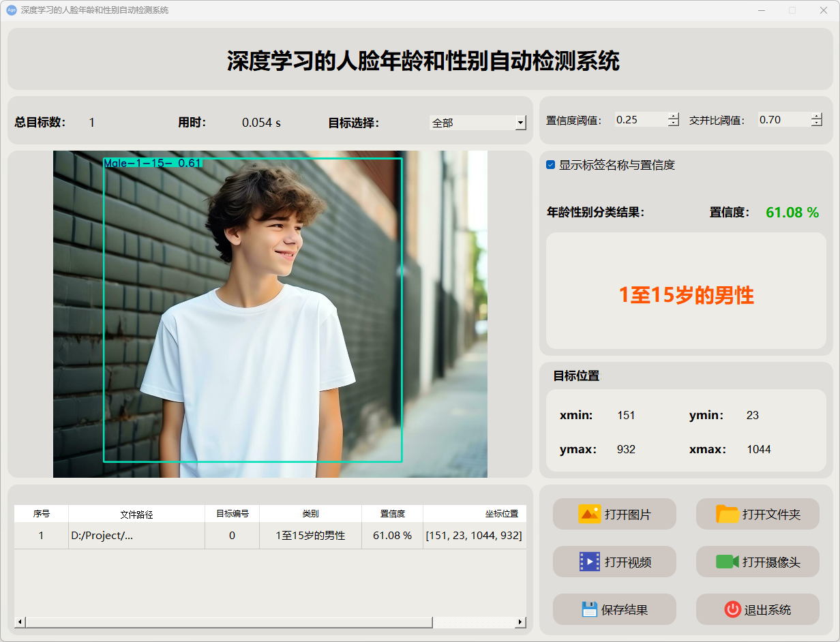Screen dimensions: 840x642
Task: Click the 文件路径 column header
Action: pos(136,514)
